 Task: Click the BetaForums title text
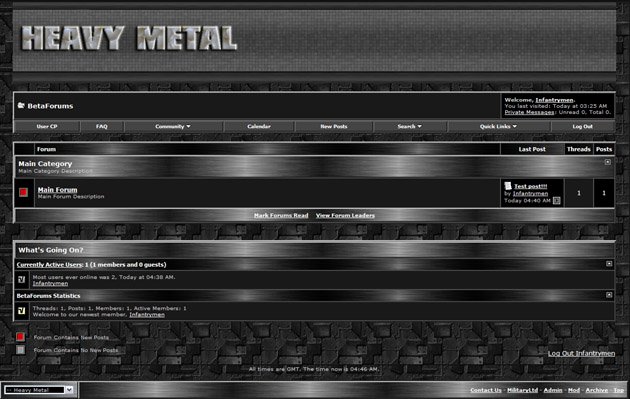(50, 106)
